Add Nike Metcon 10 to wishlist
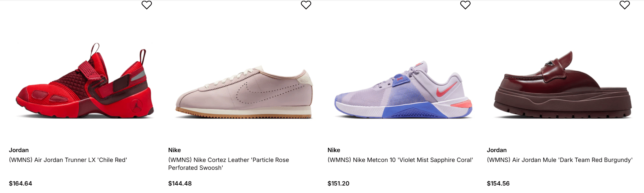 point(465,5)
